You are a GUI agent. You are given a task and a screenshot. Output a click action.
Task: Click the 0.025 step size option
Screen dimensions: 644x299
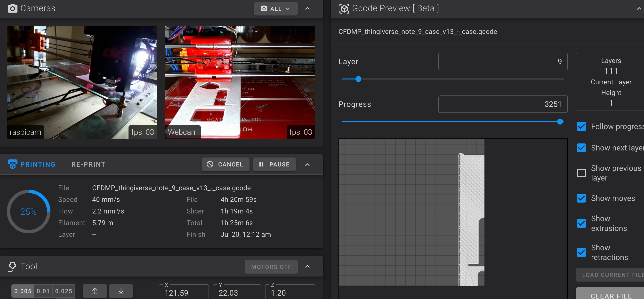coord(64,291)
